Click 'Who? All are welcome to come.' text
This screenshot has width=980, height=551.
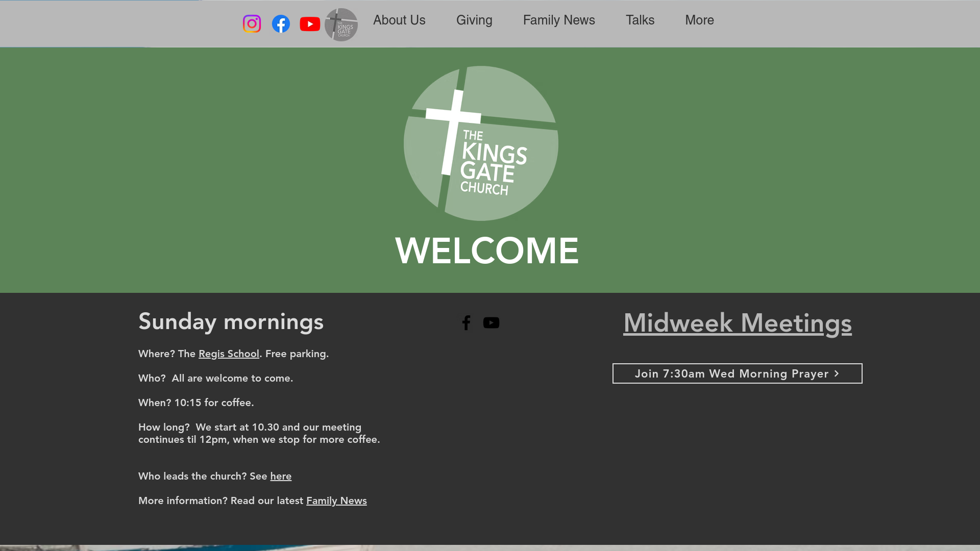click(x=216, y=378)
